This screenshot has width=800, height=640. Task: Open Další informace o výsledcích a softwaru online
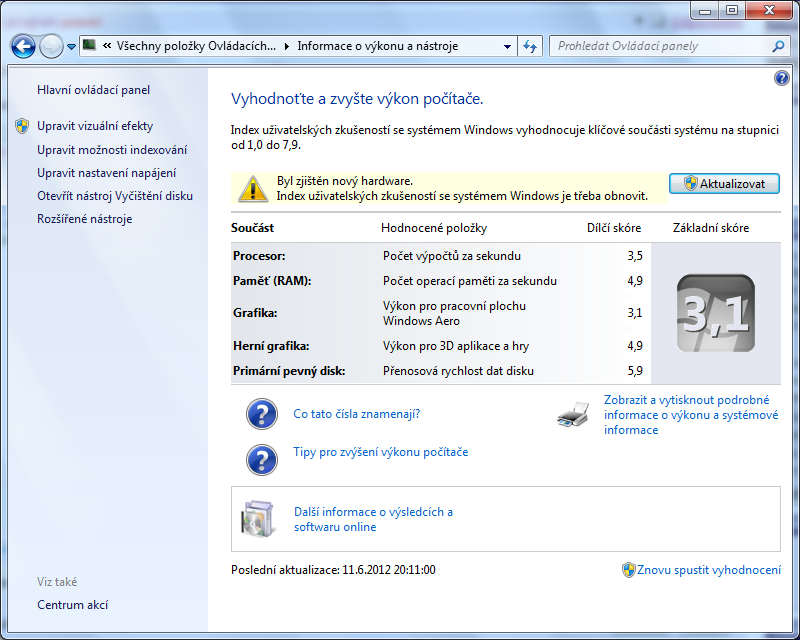coord(373,519)
